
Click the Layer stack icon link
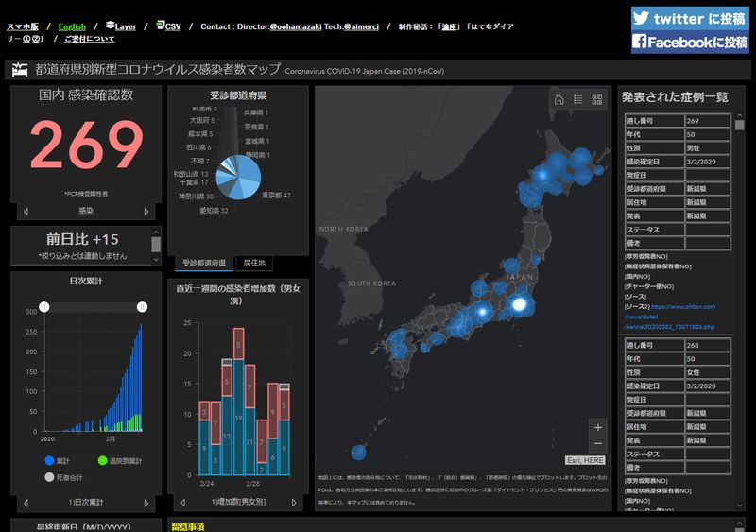(120, 26)
